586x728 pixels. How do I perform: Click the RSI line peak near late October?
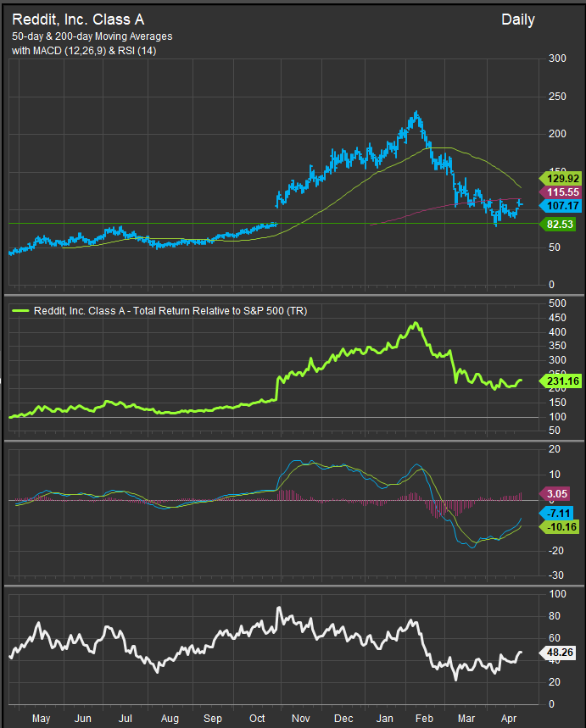tap(279, 608)
